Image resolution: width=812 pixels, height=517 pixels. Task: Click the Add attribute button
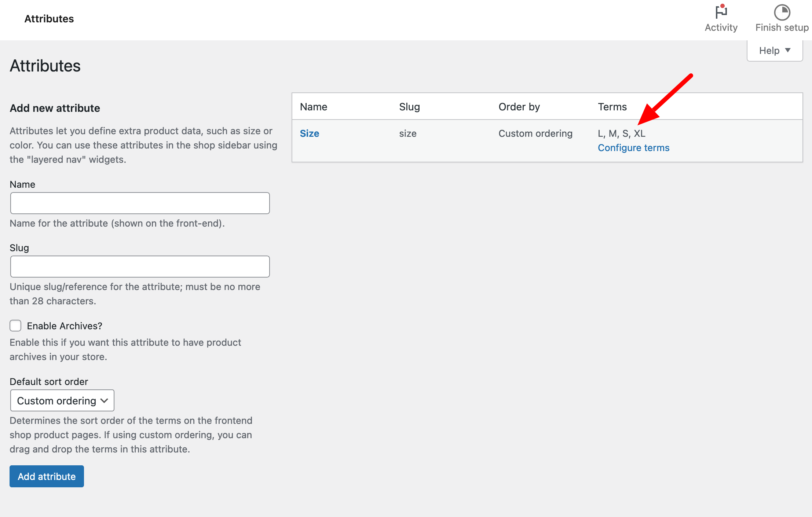tap(47, 476)
